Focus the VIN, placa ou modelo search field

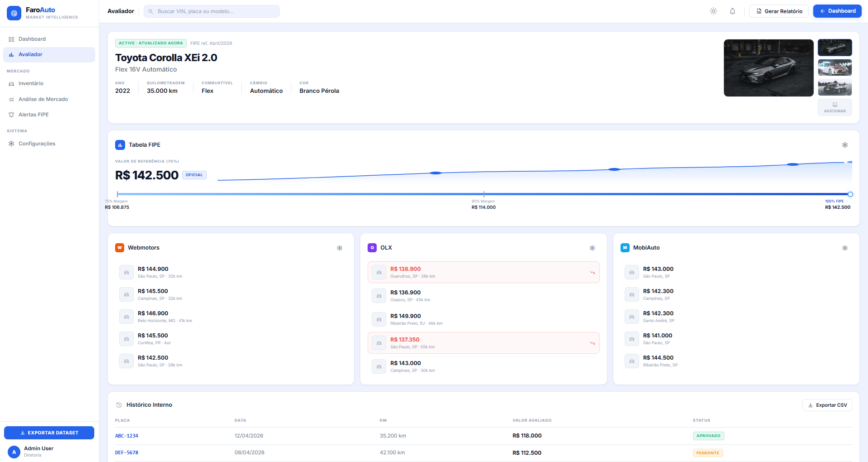coord(212,11)
